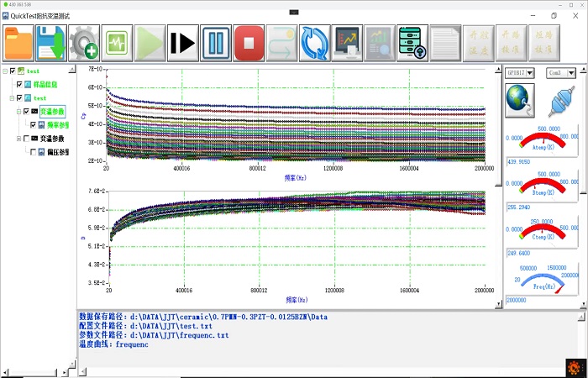The width and height of the screenshot is (588, 378).
Task: Click the black step-play button
Action: point(183,43)
